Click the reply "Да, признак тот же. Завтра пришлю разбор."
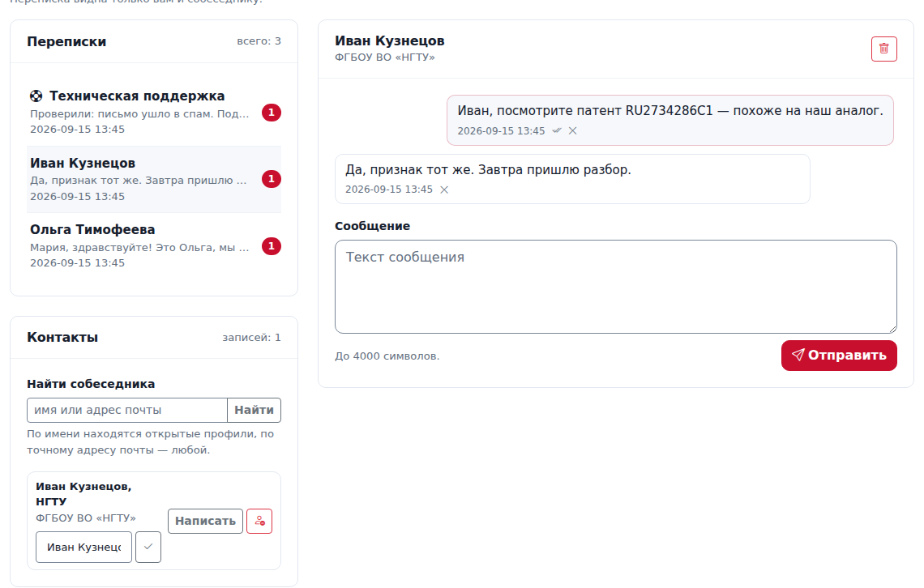Viewport: 924px width, 588px height. tap(488, 169)
